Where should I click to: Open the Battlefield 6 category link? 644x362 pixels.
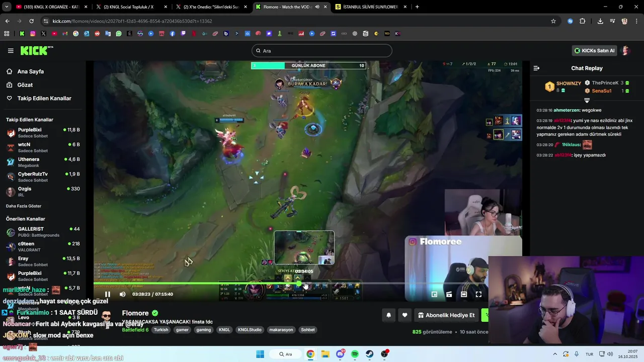pos(135,330)
